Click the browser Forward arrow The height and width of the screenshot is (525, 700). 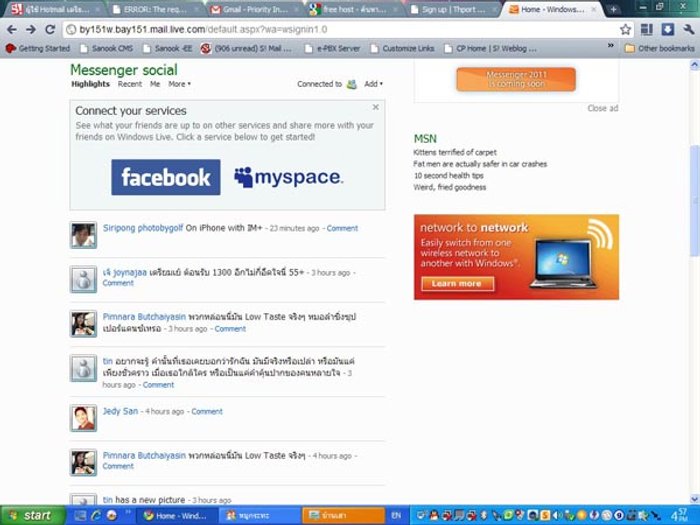31,30
